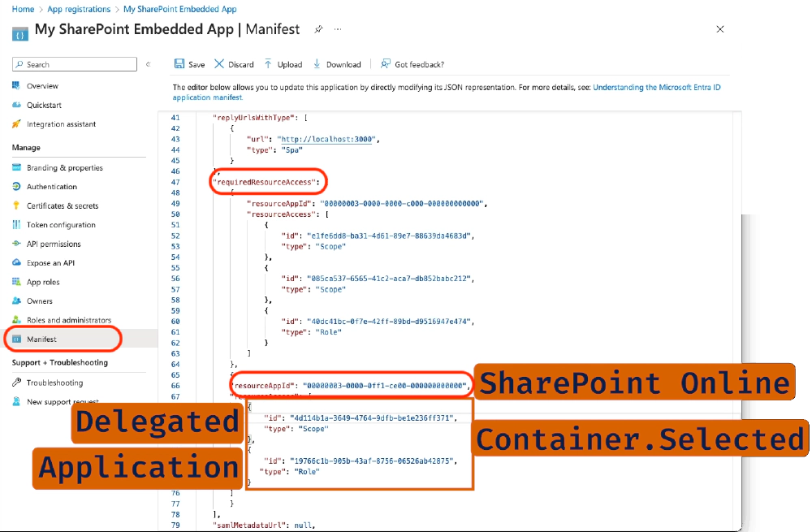Click the Roles and administrators icon
812x532 pixels.
(16, 320)
